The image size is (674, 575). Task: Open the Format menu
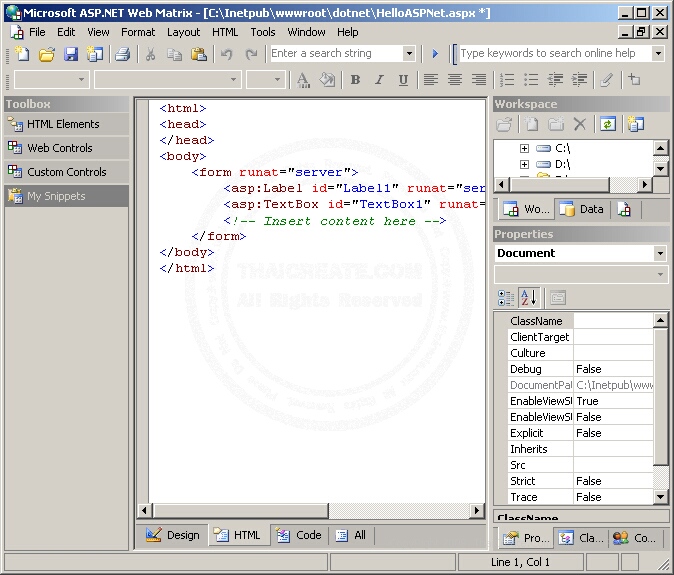pos(138,32)
